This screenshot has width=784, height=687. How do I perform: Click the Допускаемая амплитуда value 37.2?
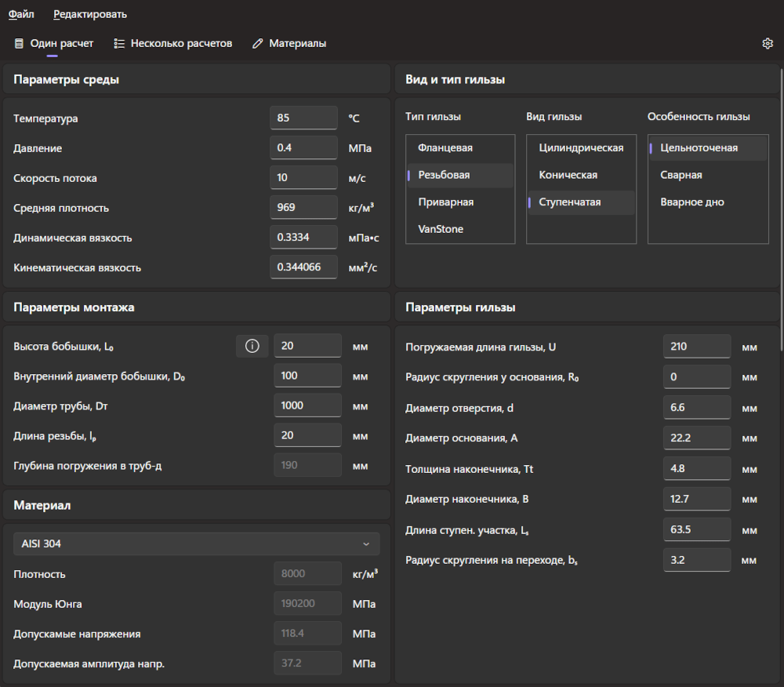pos(307,663)
